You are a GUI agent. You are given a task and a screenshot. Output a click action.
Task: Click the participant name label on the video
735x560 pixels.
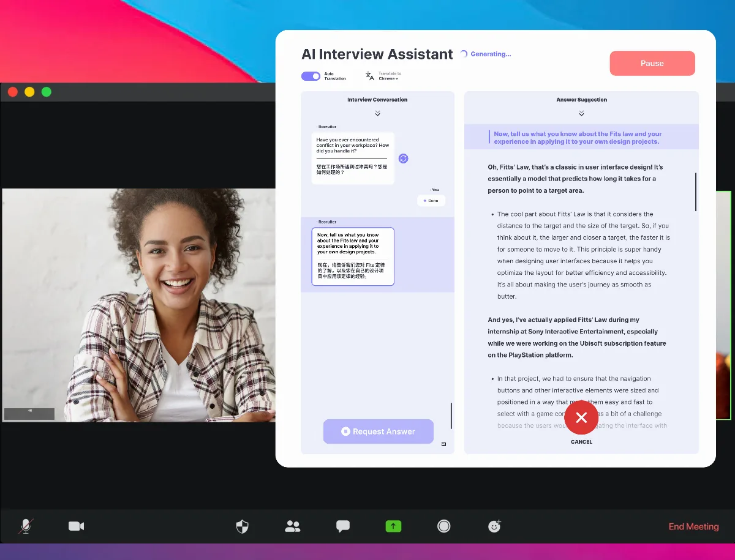pyautogui.click(x=29, y=414)
